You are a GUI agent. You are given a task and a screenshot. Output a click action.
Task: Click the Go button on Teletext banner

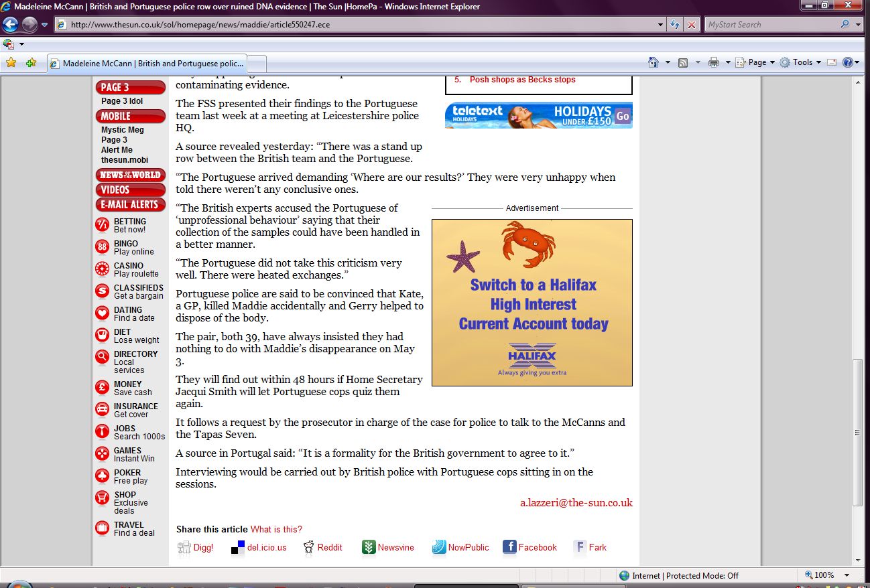point(623,116)
